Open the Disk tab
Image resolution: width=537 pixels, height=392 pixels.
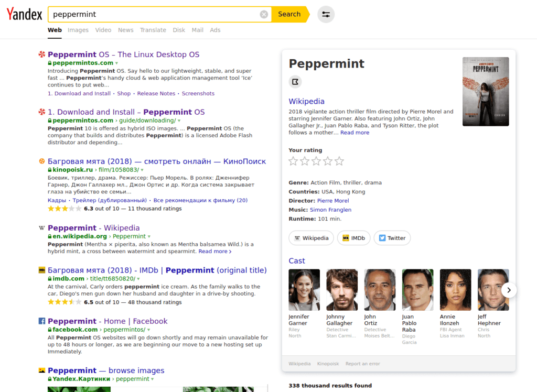click(x=179, y=30)
